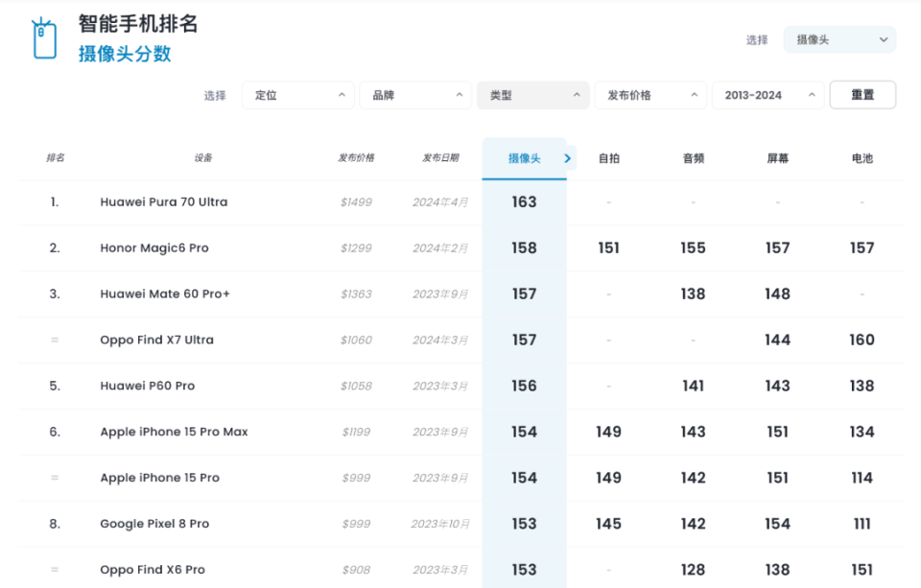Screen dimensions: 921x588
Task: Select the 屏幕 score column header
Action: tap(777, 158)
